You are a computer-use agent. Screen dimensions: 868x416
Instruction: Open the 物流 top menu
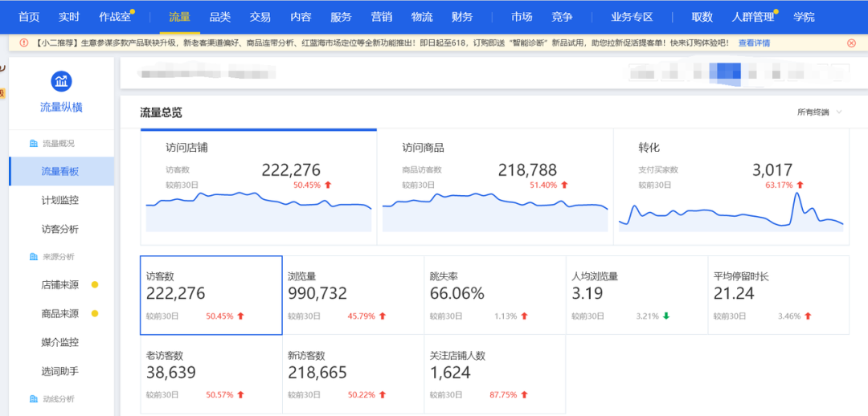pyautogui.click(x=422, y=17)
